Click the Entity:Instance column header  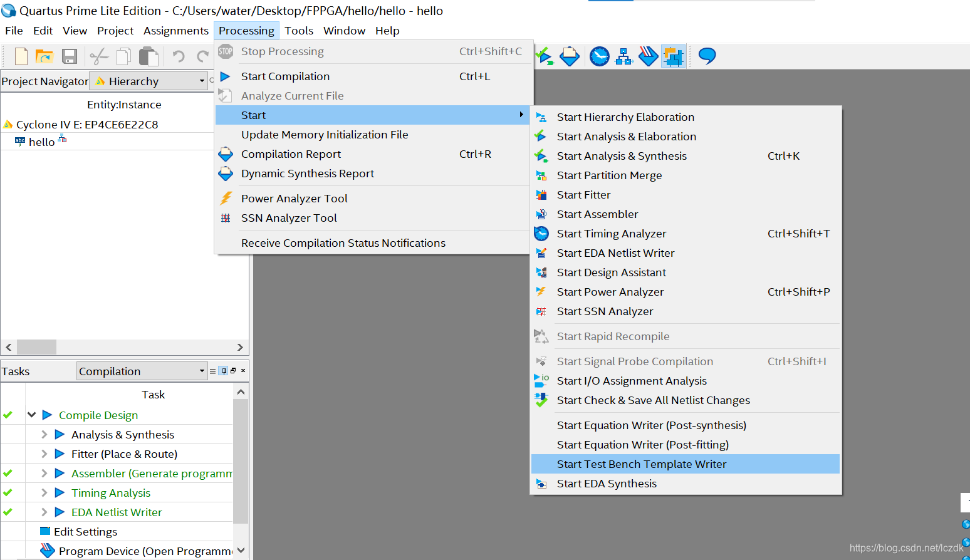(124, 105)
